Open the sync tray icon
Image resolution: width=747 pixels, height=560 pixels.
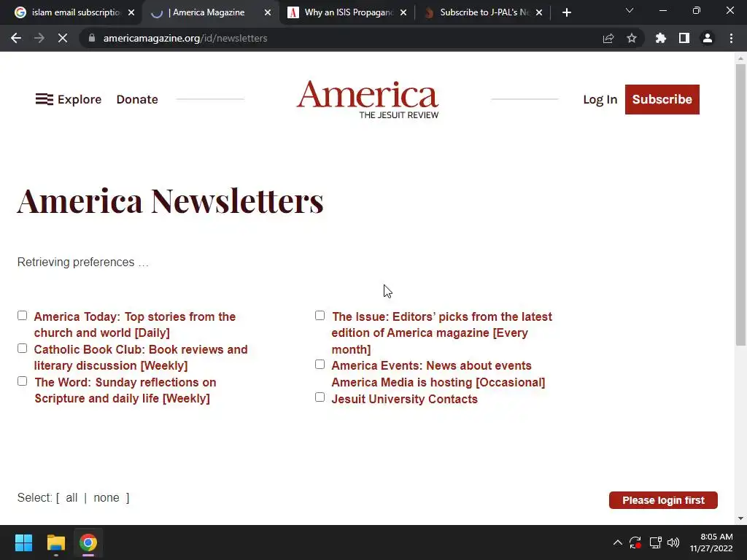pos(635,542)
